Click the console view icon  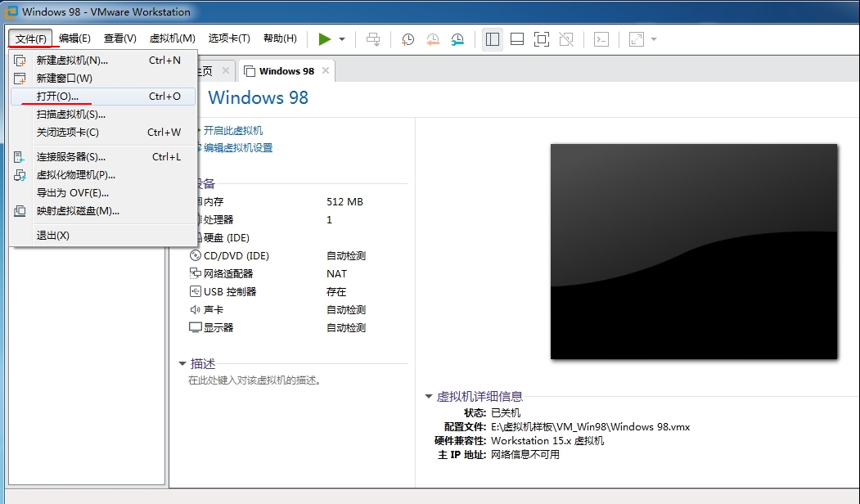point(601,39)
